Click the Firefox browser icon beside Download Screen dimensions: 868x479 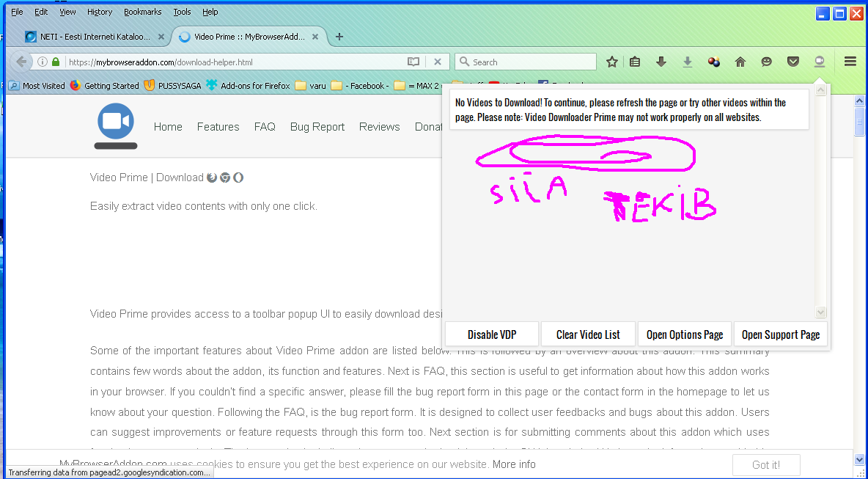tap(211, 178)
